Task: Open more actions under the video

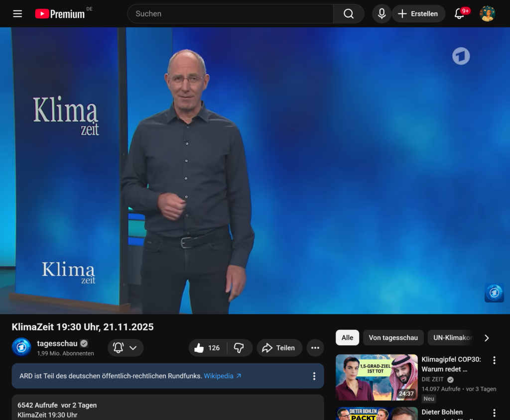Action: [315, 348]
